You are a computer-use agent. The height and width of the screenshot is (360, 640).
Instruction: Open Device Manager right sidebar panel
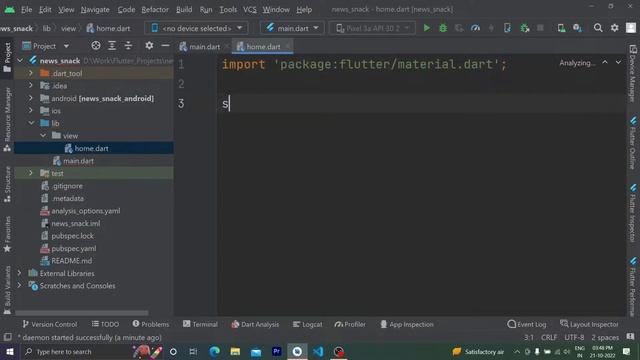[x=633, y=73]
